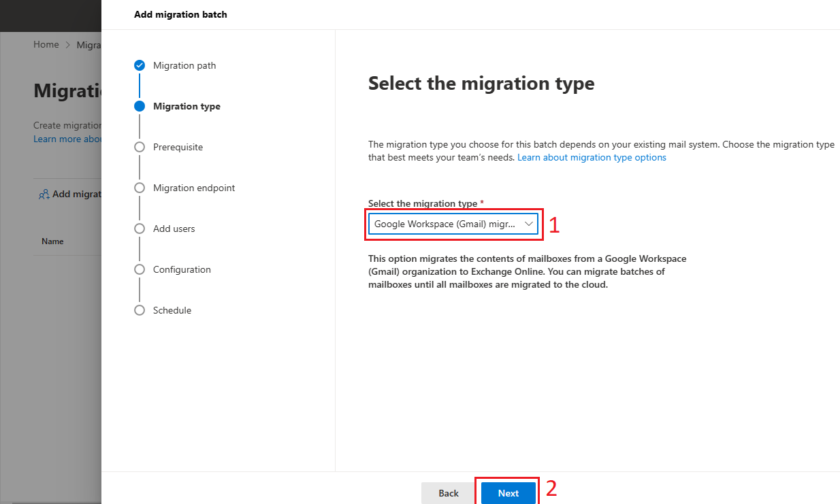Jump to the Schedule step label
Viewport: 840px width, 504px height.
point(172,310)
